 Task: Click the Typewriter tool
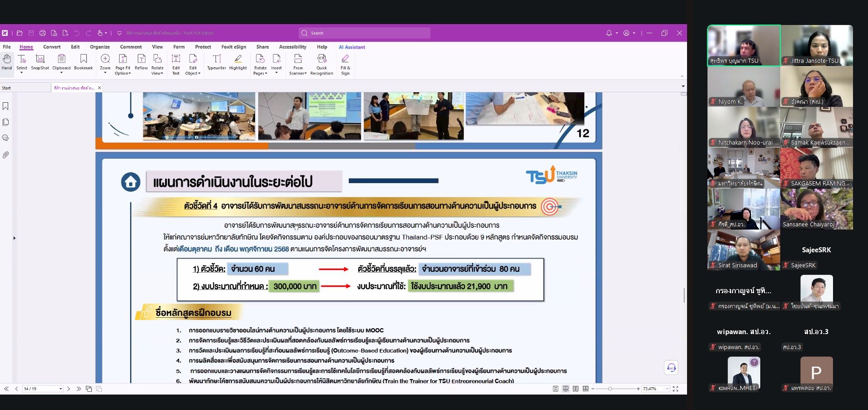click(x=216, y=62)
